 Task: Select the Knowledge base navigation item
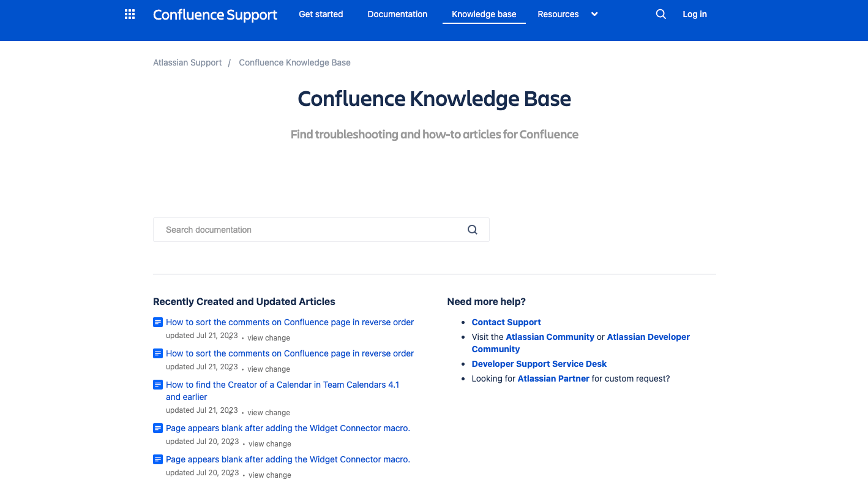click(x=484, y=13)
